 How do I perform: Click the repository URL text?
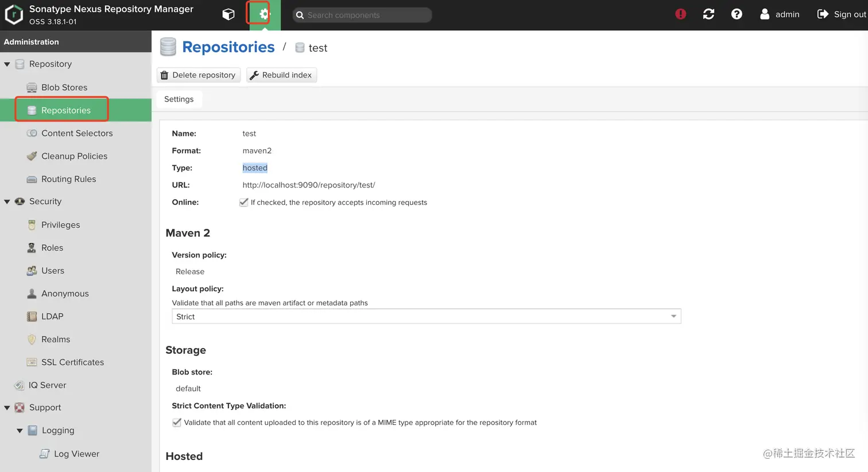(x=309, y=185)
